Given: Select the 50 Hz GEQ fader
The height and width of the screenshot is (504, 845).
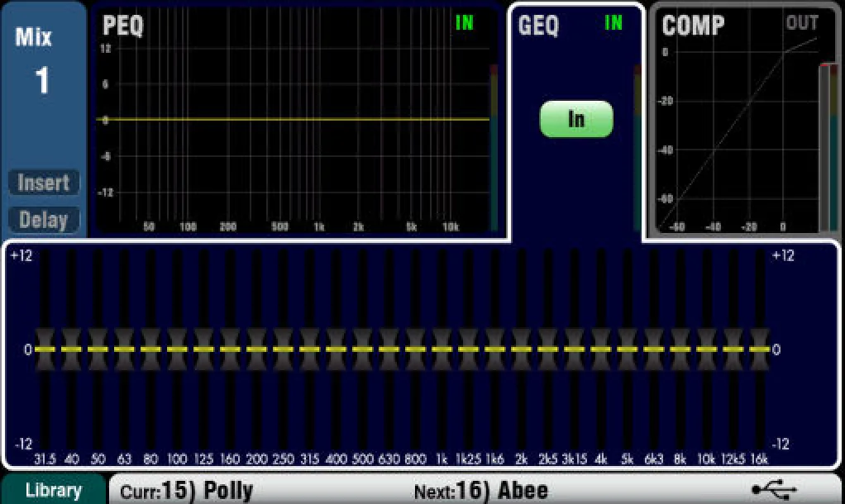Looking at the screenshot, I should (x=98, y=349).
